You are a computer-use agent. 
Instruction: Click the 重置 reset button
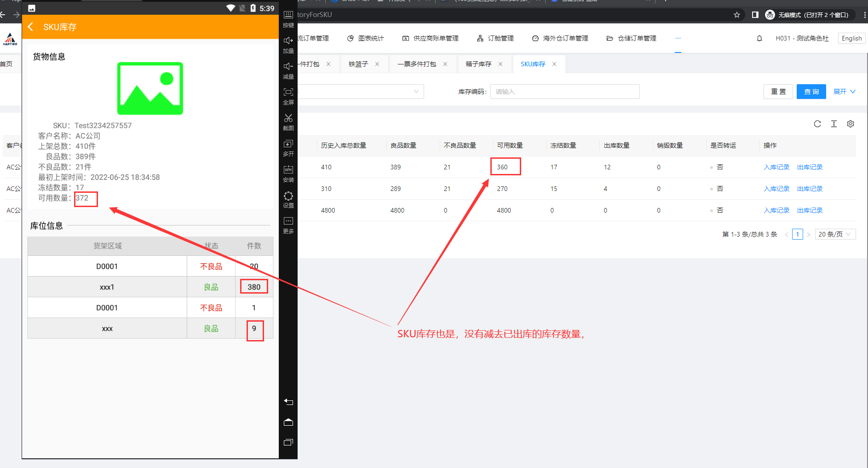click(778, 92)
